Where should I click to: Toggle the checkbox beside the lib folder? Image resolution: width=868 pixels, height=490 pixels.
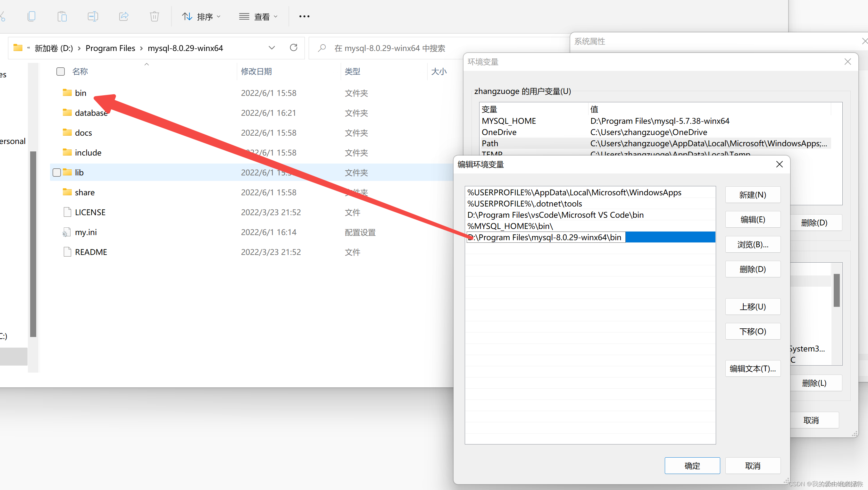click(57, 173)
